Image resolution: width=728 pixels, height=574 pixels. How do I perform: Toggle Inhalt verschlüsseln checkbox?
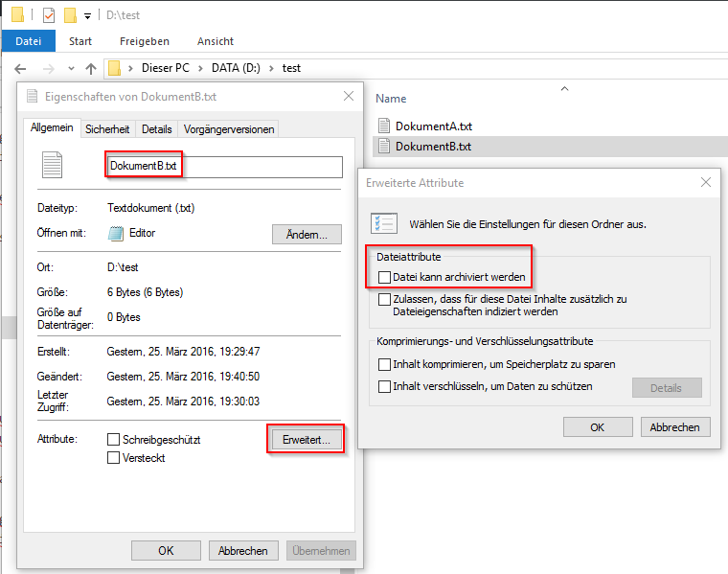[x=384, y=386]
